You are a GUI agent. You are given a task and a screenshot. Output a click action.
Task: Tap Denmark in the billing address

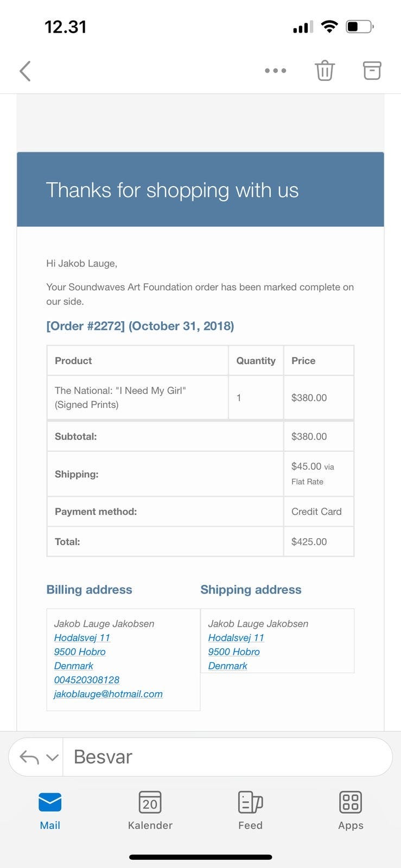coord(73,666)
